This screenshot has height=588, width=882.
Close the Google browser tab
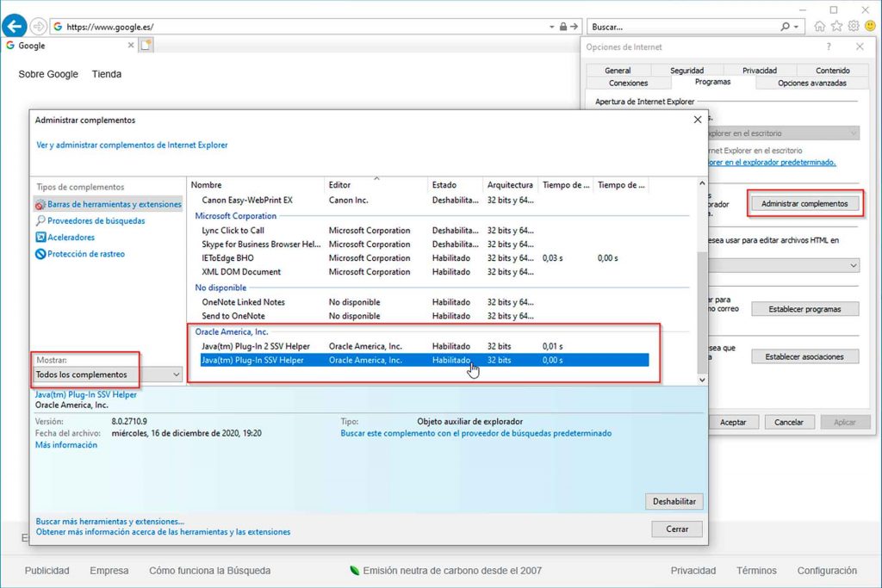[x=131, y=45]
